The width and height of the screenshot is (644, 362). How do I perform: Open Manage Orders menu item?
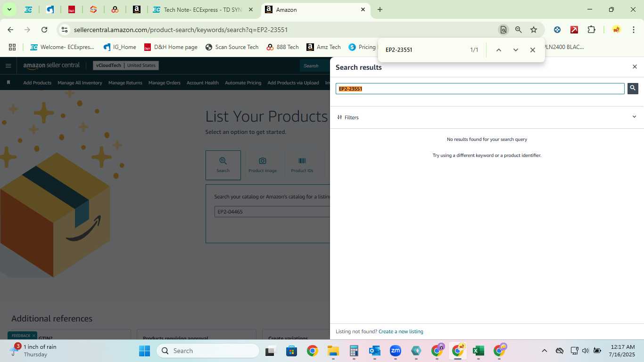coord(164,82)
